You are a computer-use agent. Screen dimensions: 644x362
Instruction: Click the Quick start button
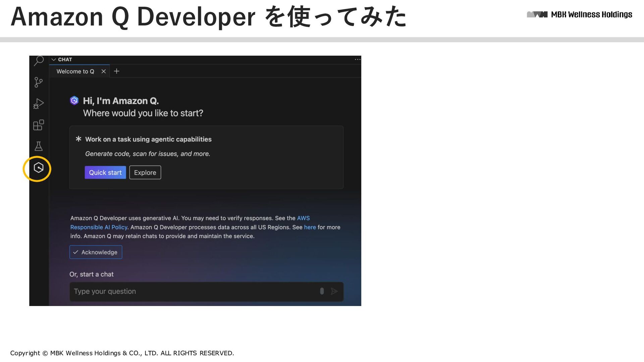(x=105, y=173)
